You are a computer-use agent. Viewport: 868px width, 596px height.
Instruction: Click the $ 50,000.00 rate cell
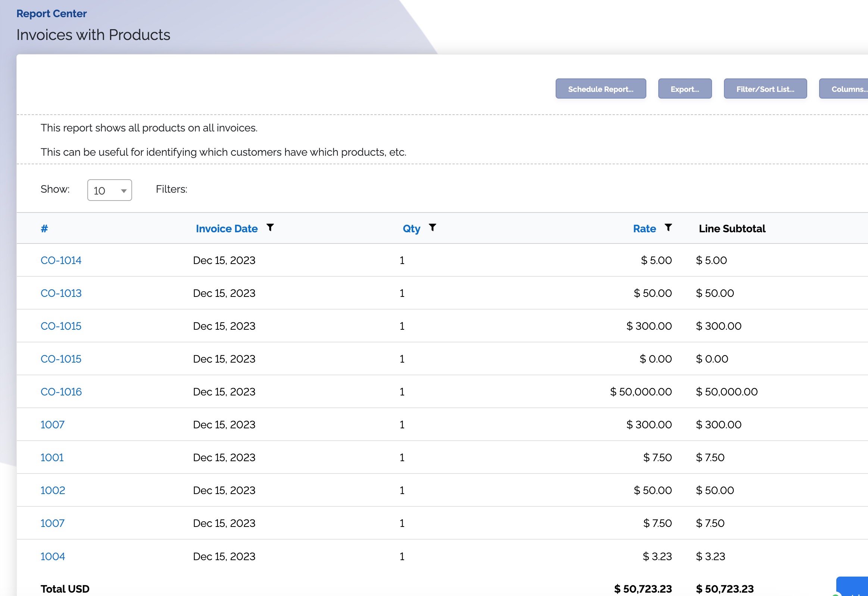click(641, 392)
